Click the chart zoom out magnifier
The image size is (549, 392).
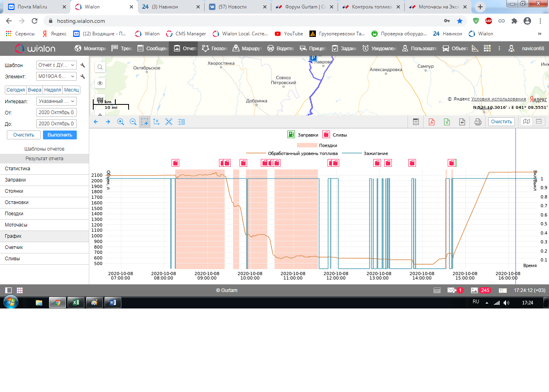click(133, 122)
